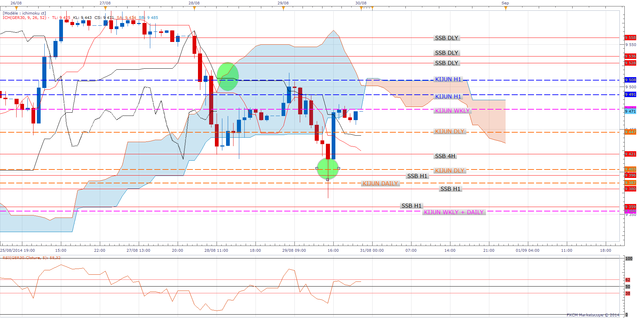The image size is (644, 318).
Task: Click the 9 421 red price tag
Action: [630, 154]
